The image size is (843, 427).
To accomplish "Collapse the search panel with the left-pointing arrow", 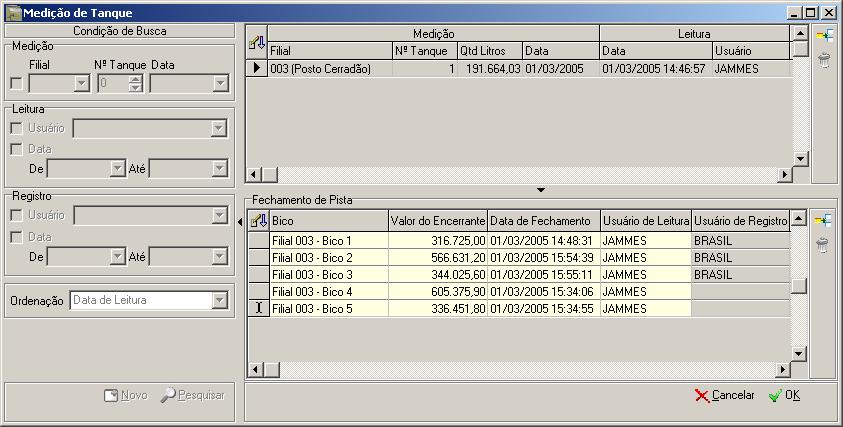I will tap(240, 222).
